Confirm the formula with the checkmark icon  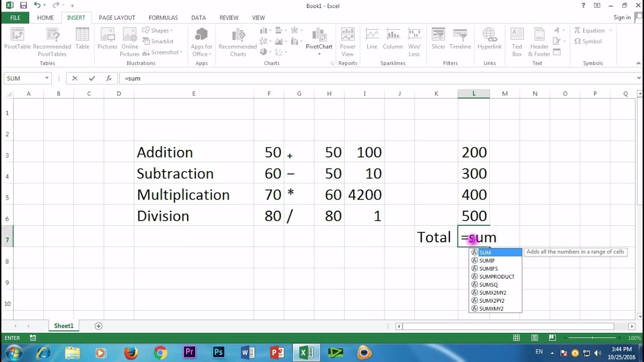92,78
